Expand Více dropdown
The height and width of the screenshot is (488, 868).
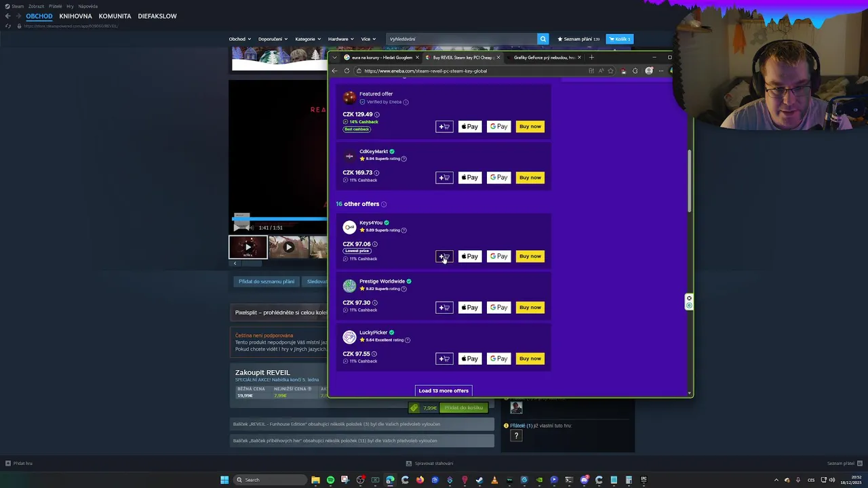(x=368, y=39)
